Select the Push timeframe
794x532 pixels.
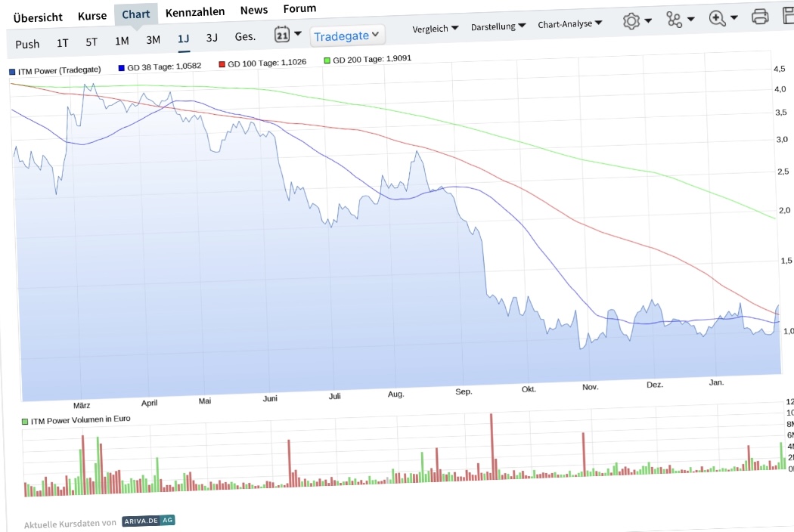coord(27,44)
